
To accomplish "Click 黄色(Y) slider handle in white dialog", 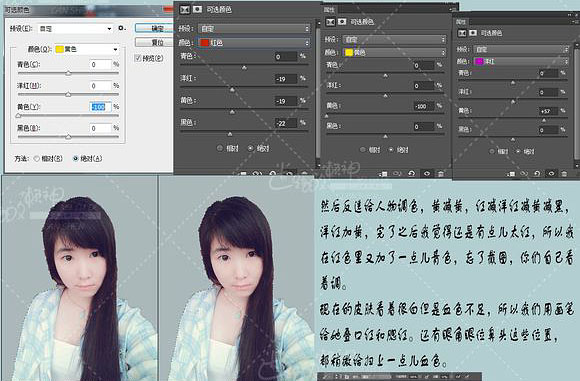I will click(x=18, y=116).
